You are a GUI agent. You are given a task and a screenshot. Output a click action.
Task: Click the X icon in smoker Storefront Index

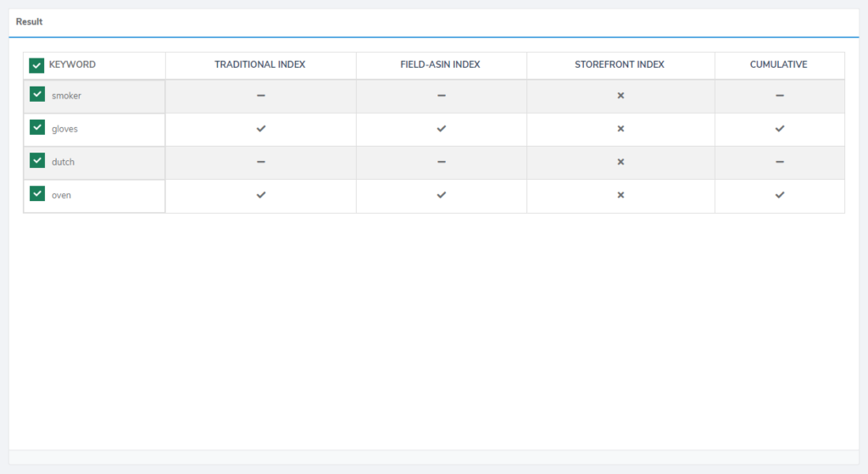click(620, 96)
